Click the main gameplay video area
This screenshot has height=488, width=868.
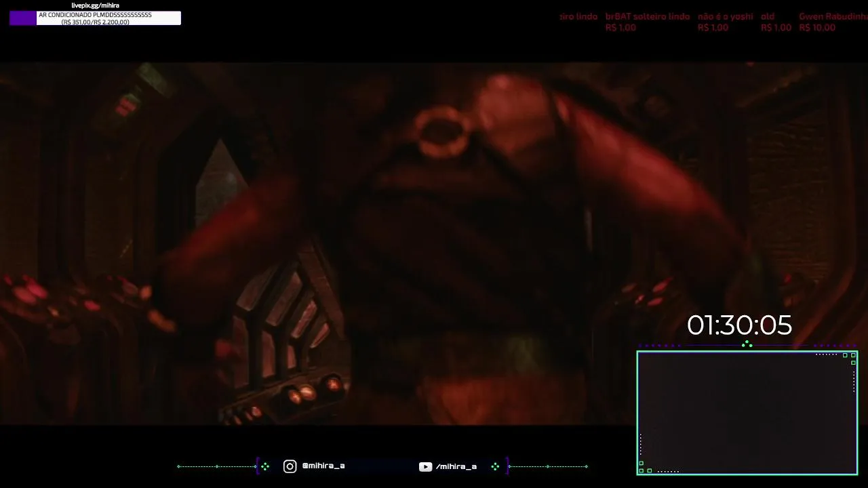pos(434,244)
